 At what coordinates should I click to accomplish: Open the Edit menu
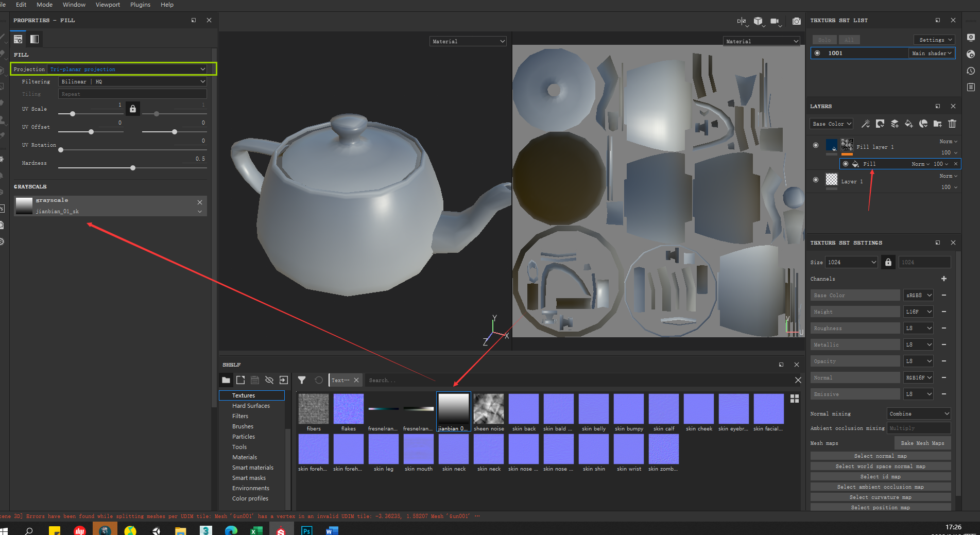tap(21, 5)
